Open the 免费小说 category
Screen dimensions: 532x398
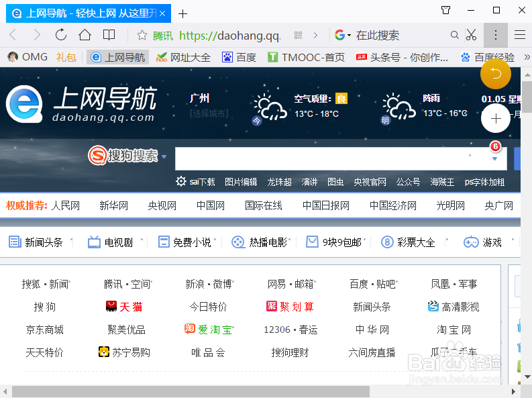point(184,242)
